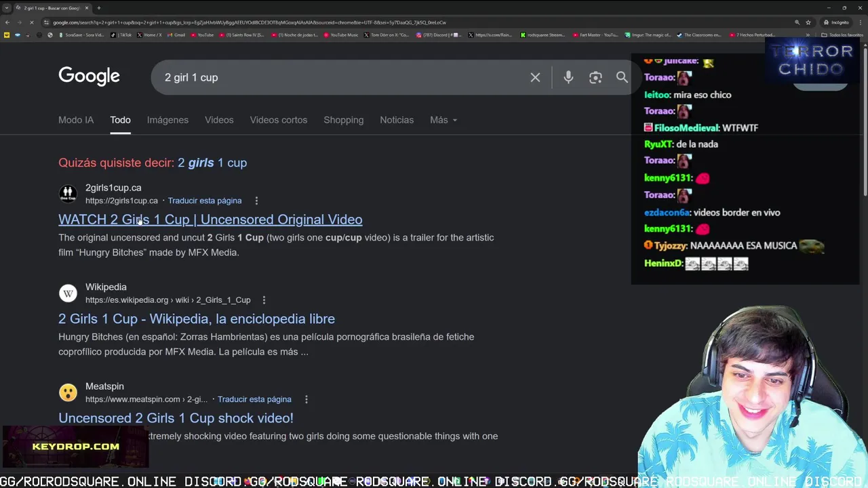Clear the search box with the X icon
The image size is (868, 488).
pyautogui.click(x=535, y=77)
